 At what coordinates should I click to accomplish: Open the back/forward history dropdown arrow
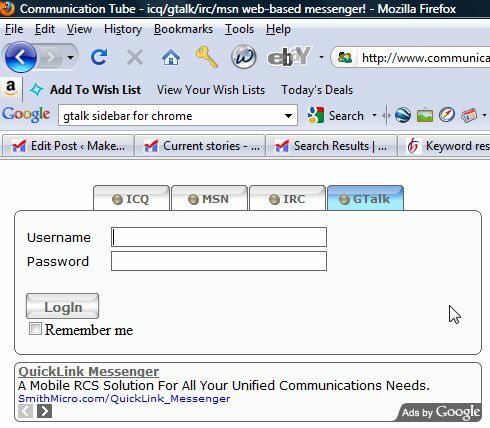[x=70, y=57]
